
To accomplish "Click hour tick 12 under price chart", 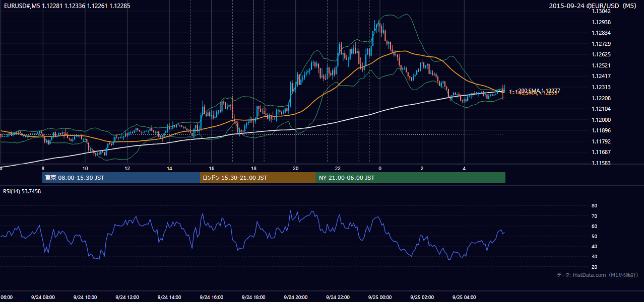I will [127, 168].
